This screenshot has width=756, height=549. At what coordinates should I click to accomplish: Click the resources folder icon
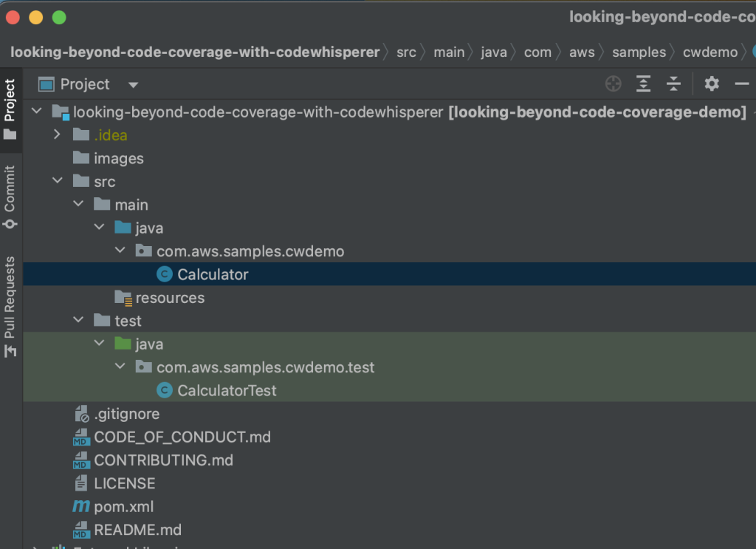tap(123, 297)
